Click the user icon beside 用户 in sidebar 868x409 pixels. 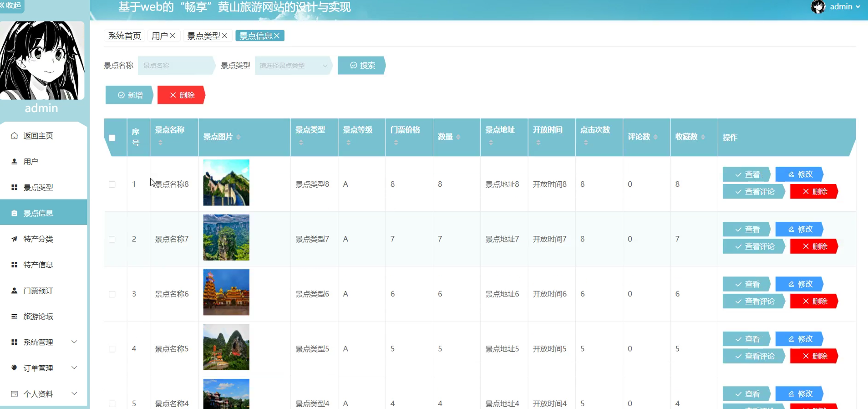14,161
